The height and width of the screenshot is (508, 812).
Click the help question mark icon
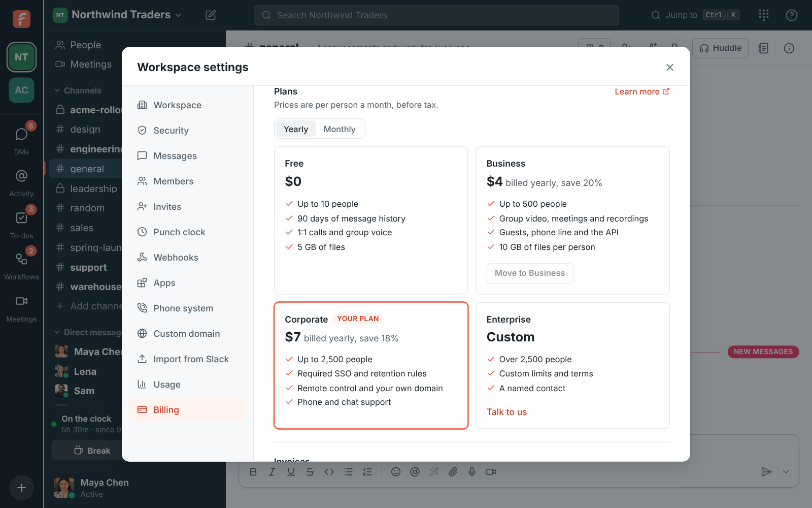click(792, 15)
